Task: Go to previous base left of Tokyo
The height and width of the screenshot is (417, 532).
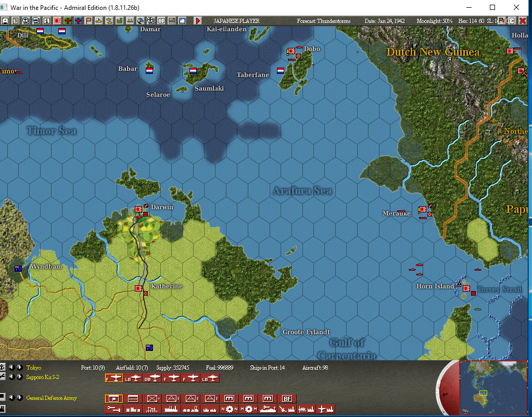Action: [12, 368]
